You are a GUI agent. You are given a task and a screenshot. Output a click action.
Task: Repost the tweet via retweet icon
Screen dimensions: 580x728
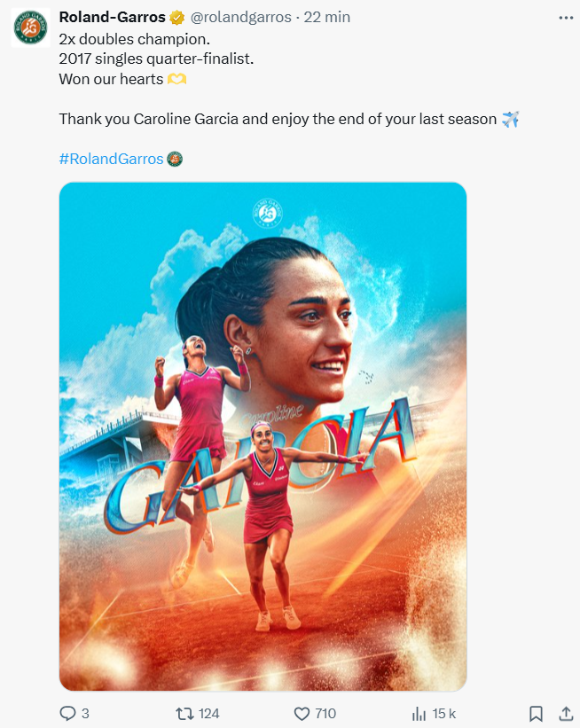click(184, 713)
